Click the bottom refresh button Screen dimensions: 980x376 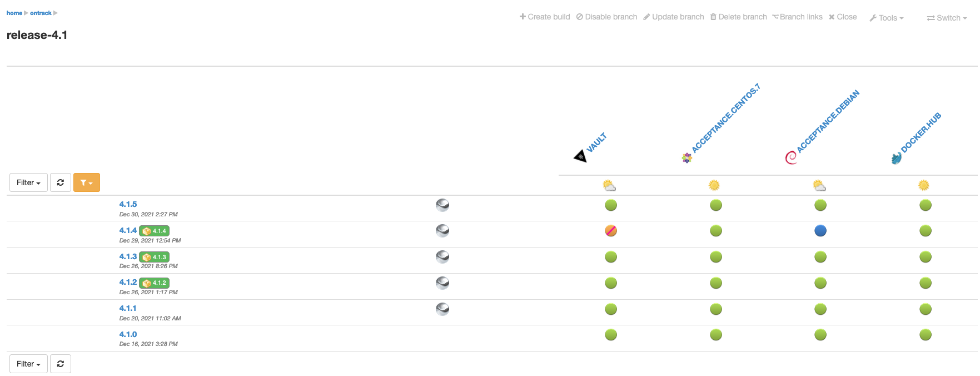[x=61, y=364]
